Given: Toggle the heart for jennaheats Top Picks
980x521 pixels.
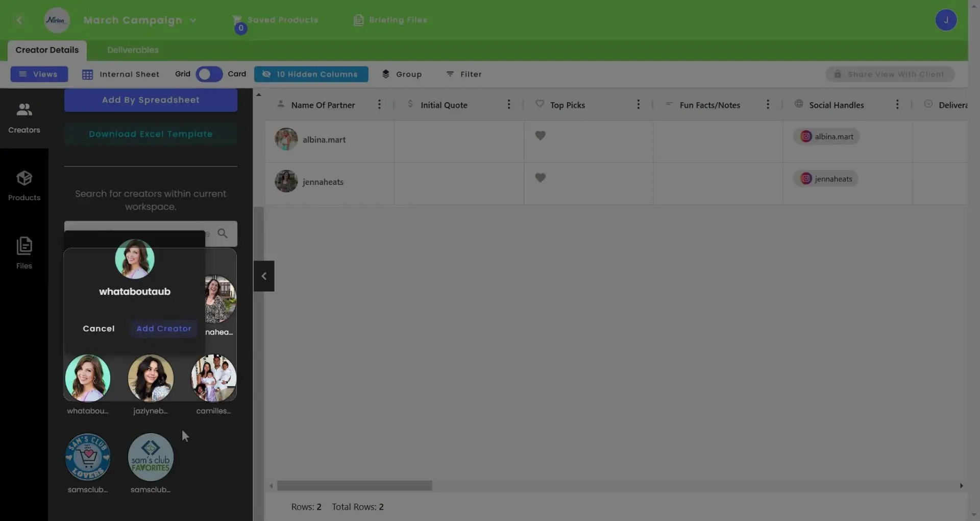Looking at the screenshot, I should point(541,178).
